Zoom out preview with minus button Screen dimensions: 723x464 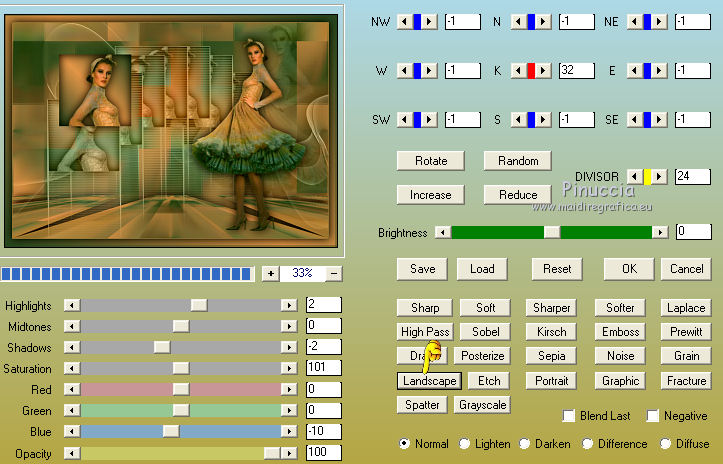pos(334,274)
